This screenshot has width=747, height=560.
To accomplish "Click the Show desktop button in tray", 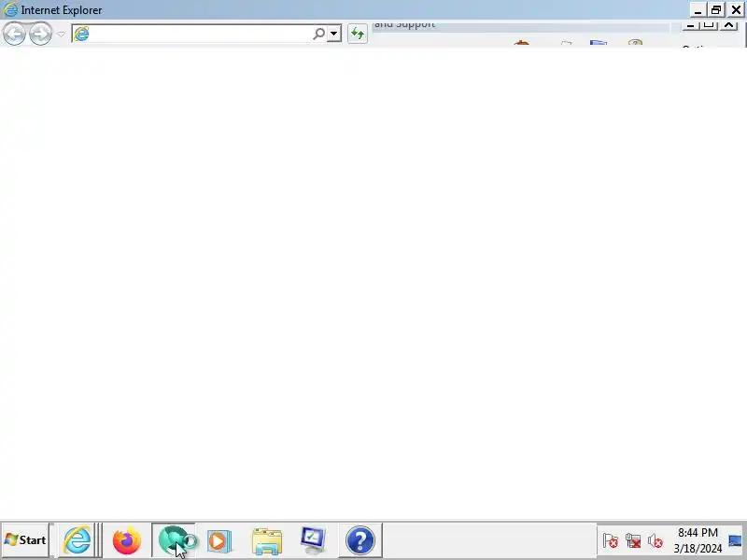I will tap(735, 541).
